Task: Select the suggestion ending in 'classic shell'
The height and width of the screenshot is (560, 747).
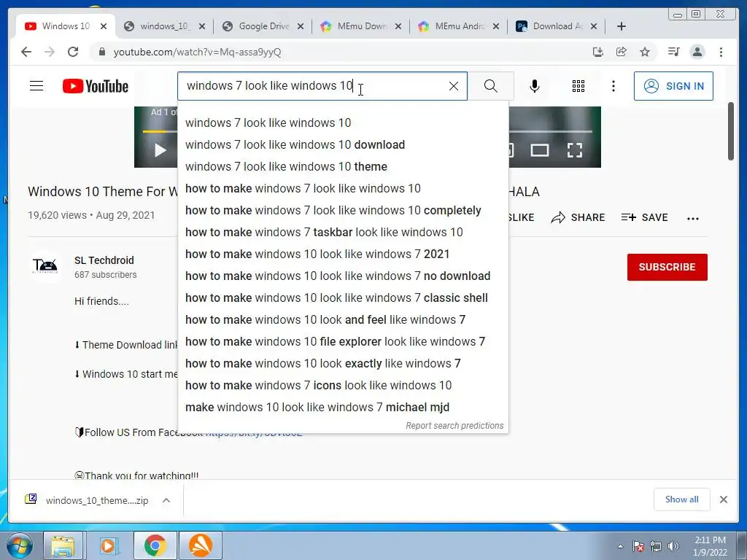Action: pos(343,298)
